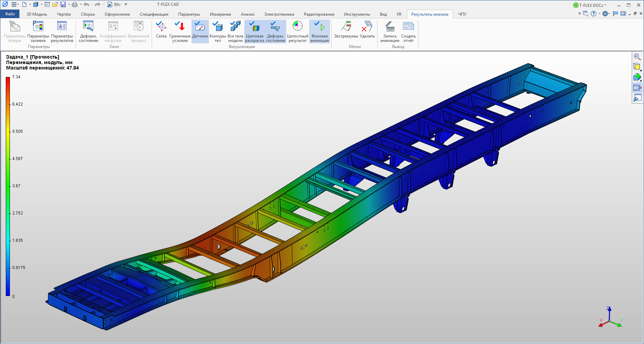
Task: Click the XYZ coordinate axes triad
Action: [610, 317]
